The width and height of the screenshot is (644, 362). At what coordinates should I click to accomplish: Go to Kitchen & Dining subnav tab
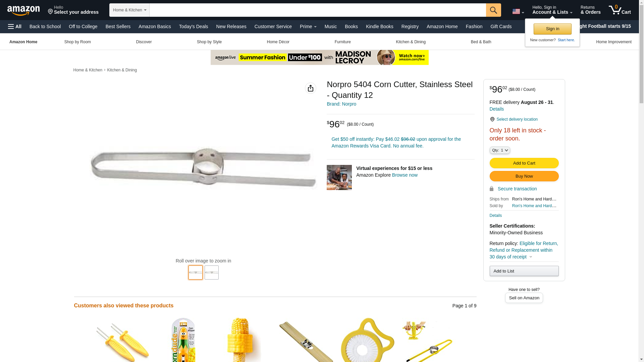(x=411, y=42)
